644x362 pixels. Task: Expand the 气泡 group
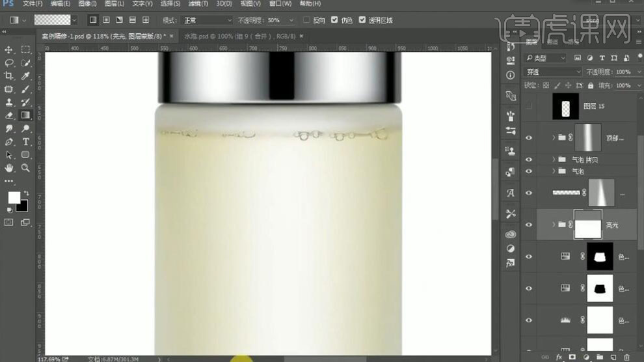553,171
